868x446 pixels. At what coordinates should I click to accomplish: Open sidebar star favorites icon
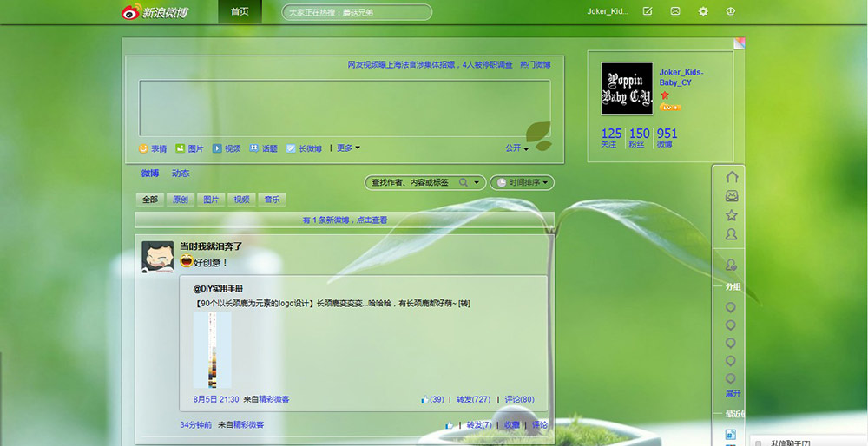pos(732,215)
